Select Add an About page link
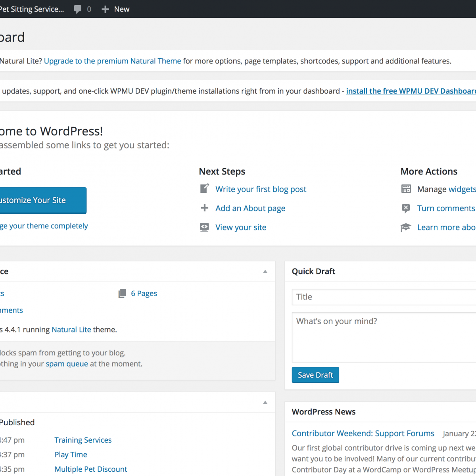Screen dimensions: 476x476 click(250, 208)
